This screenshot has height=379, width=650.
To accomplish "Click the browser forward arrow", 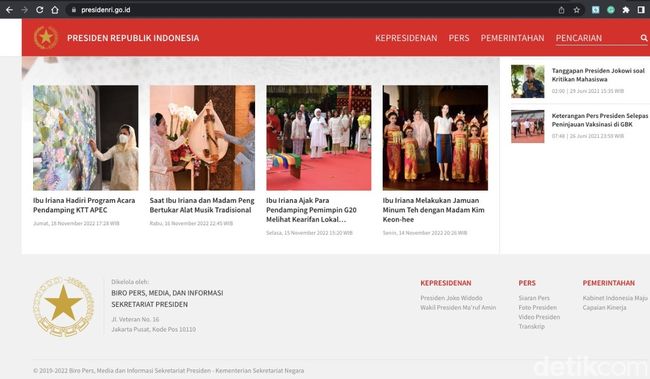I will click(24, 10).
